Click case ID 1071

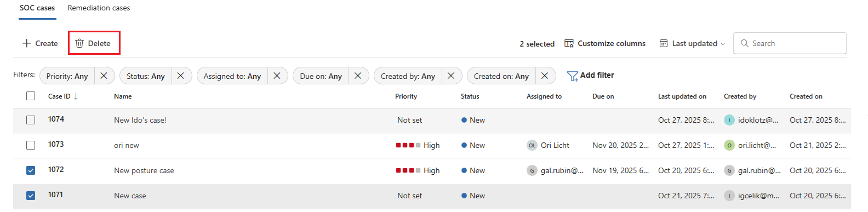(x=56, y=194)
